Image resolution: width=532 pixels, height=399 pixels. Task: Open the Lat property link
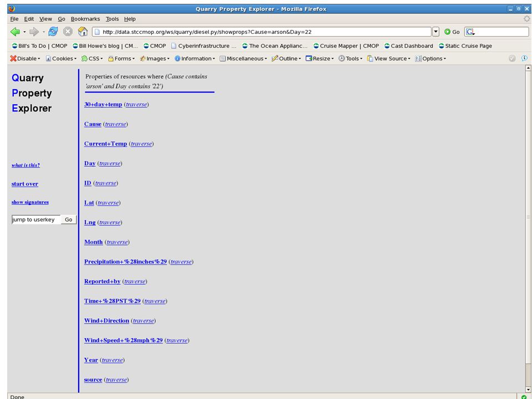click(89, 203)
